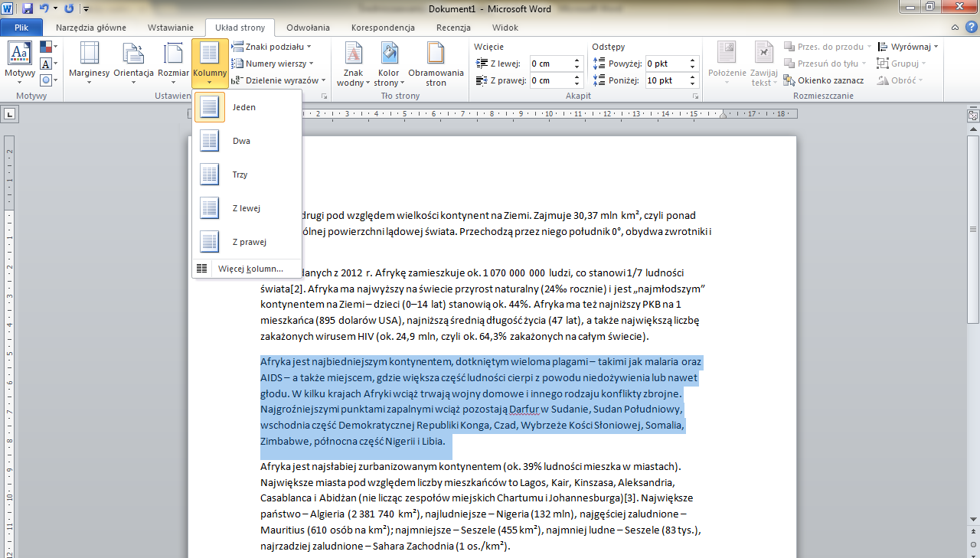The image size is (980, 558).
Task: Click the Grupuj group button
Action: pos(902,64)
